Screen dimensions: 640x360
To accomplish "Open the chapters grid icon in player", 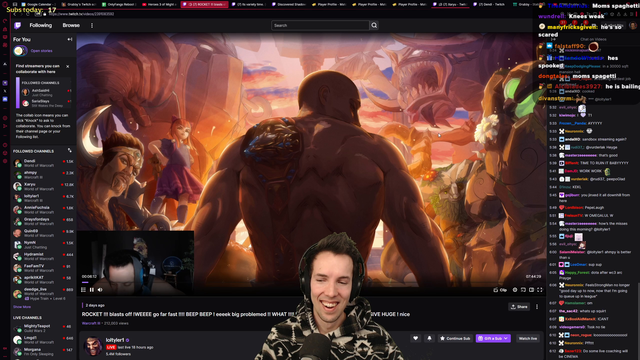I will [x=84, y=290].
